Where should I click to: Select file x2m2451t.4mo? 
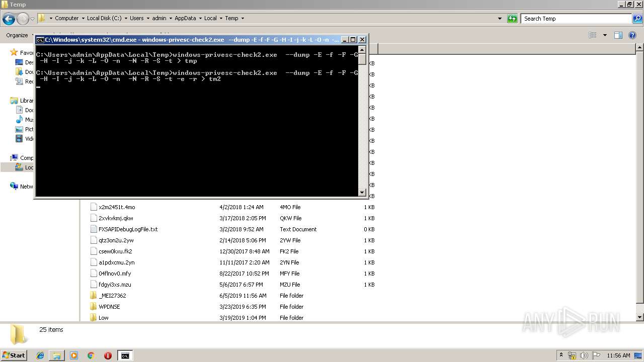point(117,207)
